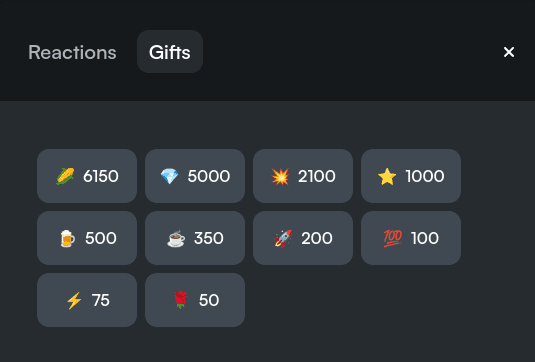This screenshot has width=535, height=362.
Task: Pick the gold star gift icon
Action: point(387,176)
